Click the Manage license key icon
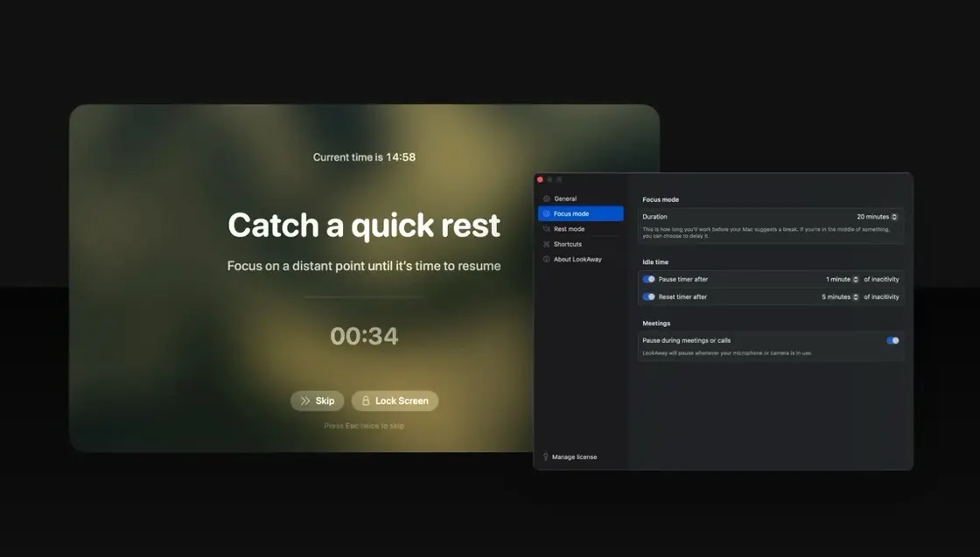The image size is (980, 557). (x=546, y=457)
